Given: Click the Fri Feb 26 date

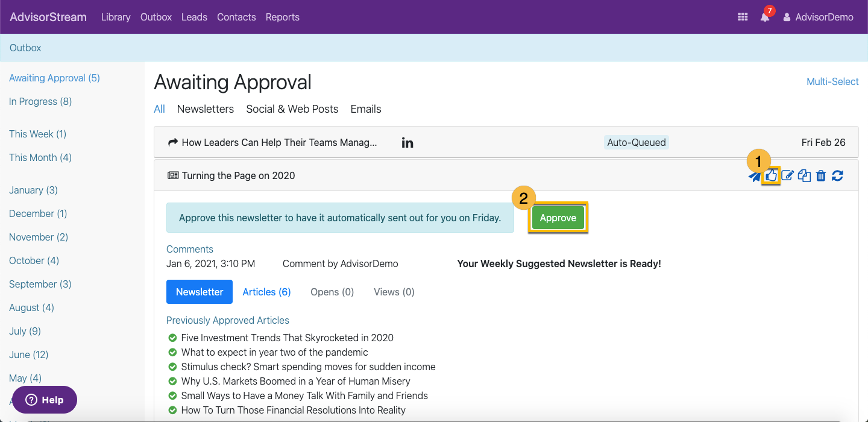Looking at the screenshot, I should coord(823,143).
